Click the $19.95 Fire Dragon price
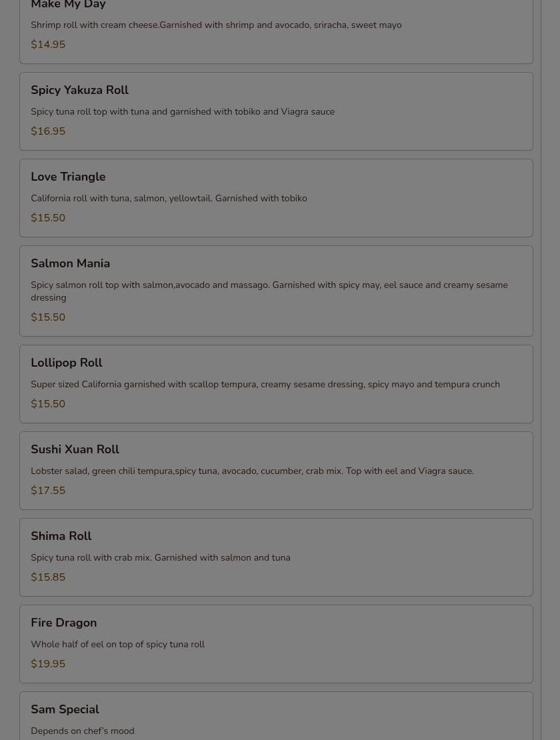 coord(48,664)
